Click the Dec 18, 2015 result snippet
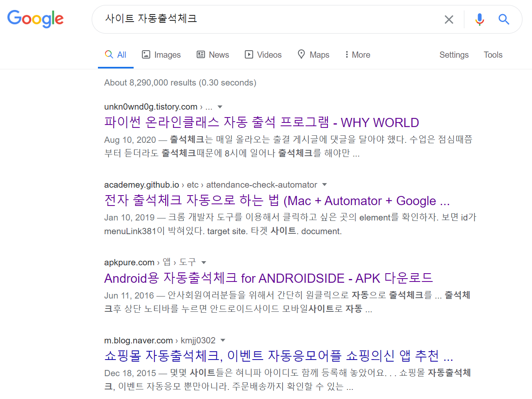 (288, 379)
